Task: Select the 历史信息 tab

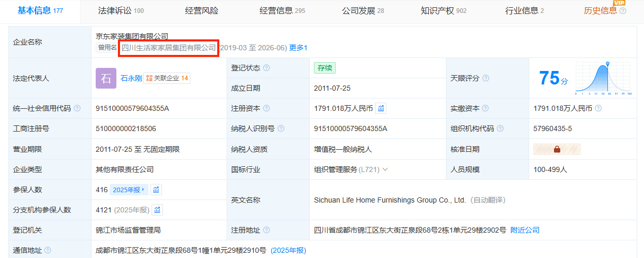Action: click(x=600, y=10)
